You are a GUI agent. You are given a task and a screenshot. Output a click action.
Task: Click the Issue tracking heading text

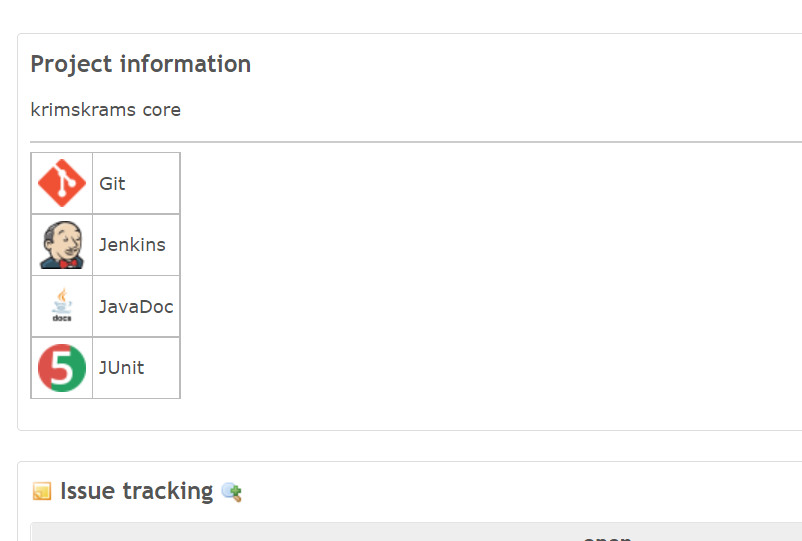pyautogui.click(x=137, y=491)
